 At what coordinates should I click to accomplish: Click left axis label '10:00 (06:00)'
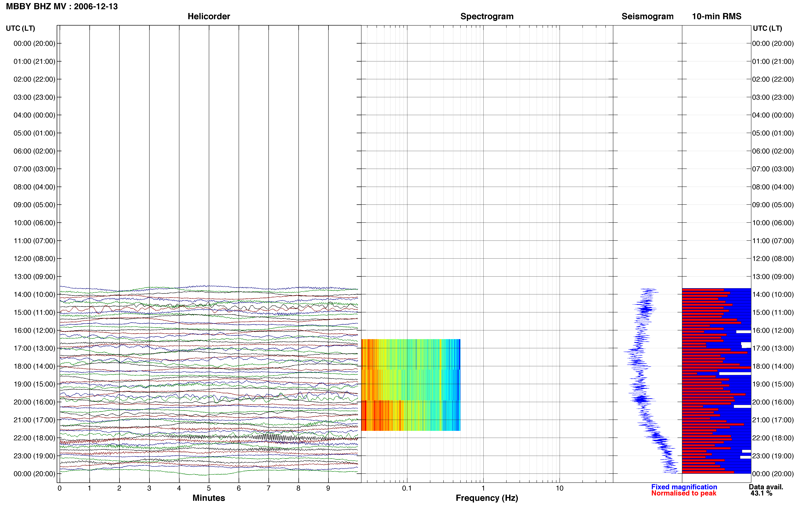click(x=34, y=223)
